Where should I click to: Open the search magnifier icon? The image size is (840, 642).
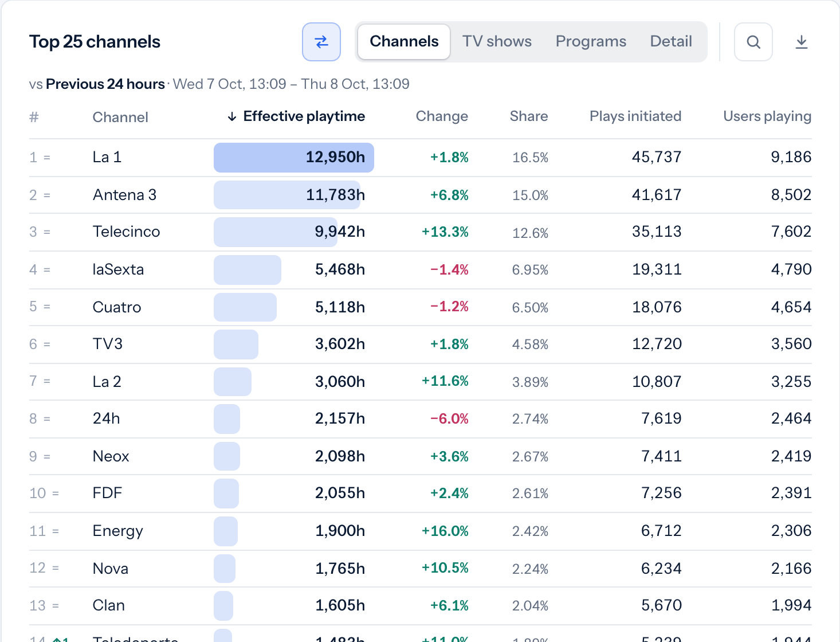(753, 42)
